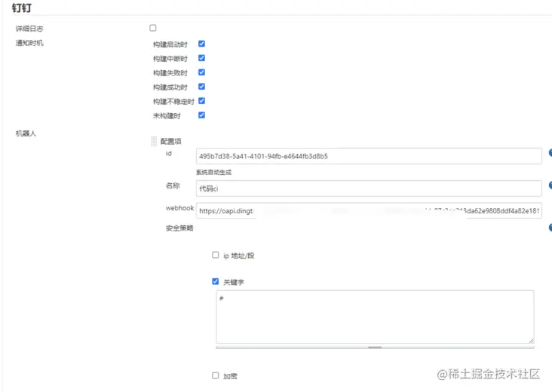Open help icon beside 名称 field
552x392 pixels.
click(x=550, y=185)
